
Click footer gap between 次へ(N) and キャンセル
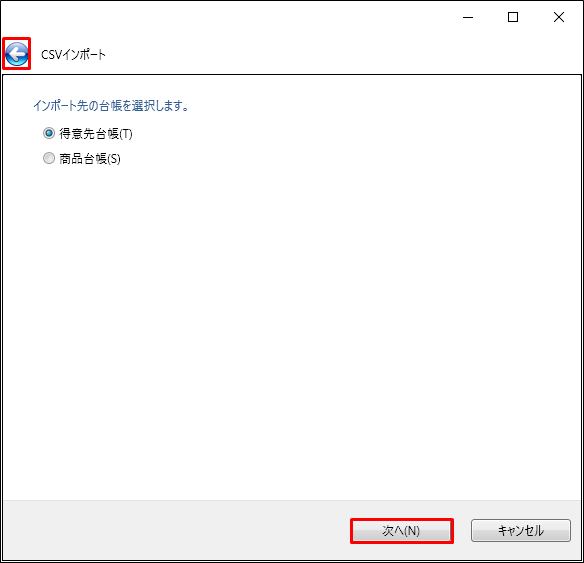462,531
